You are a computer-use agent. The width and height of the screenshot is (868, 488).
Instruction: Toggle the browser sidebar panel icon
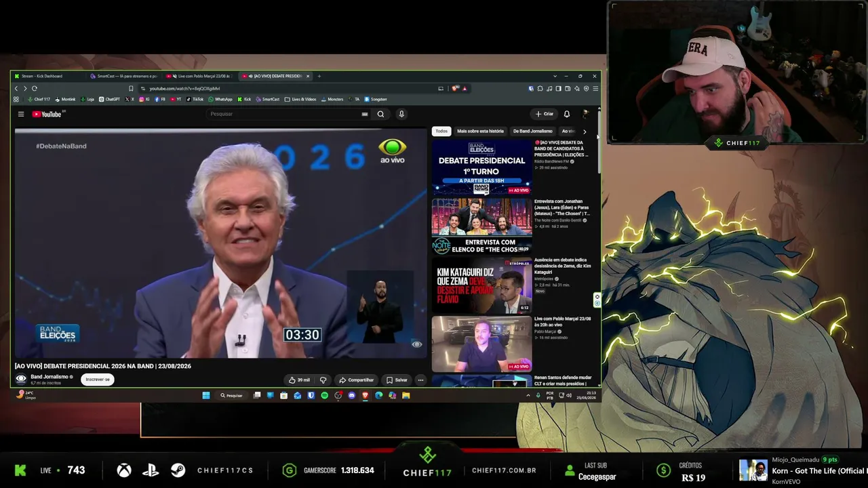tap(559, 88)
